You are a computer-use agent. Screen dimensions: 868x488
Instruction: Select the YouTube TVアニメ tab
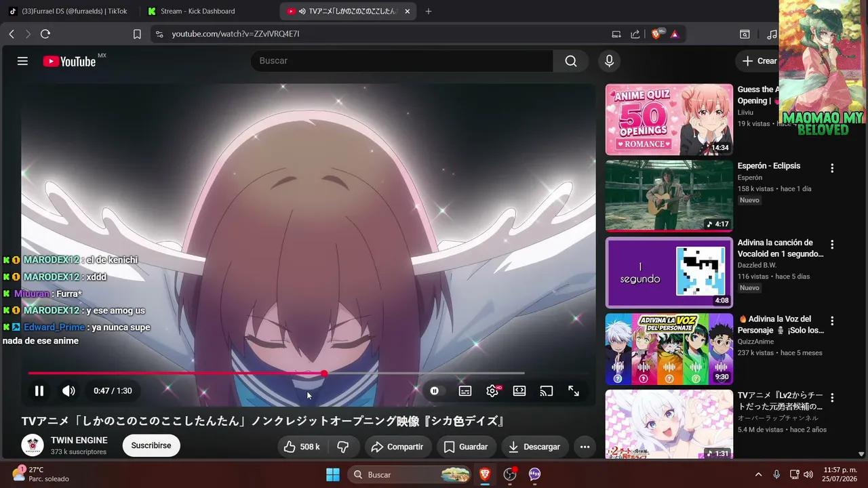click(349, 11)
